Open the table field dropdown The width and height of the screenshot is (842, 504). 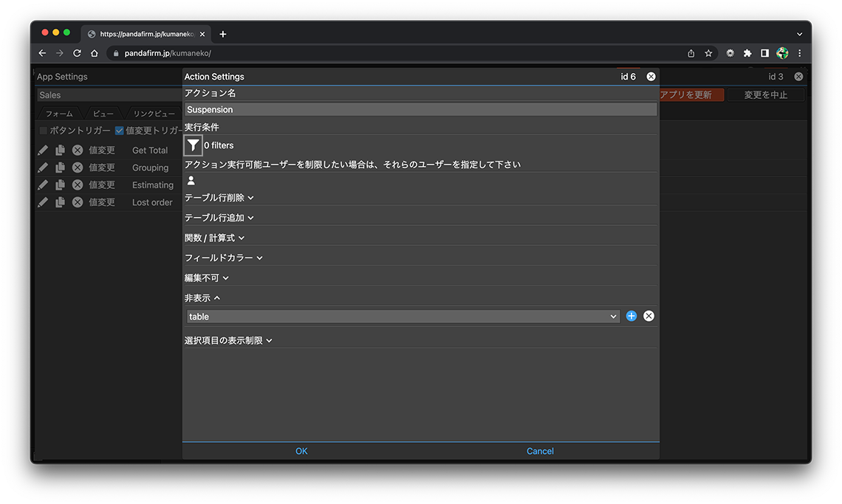click(403, 317)
